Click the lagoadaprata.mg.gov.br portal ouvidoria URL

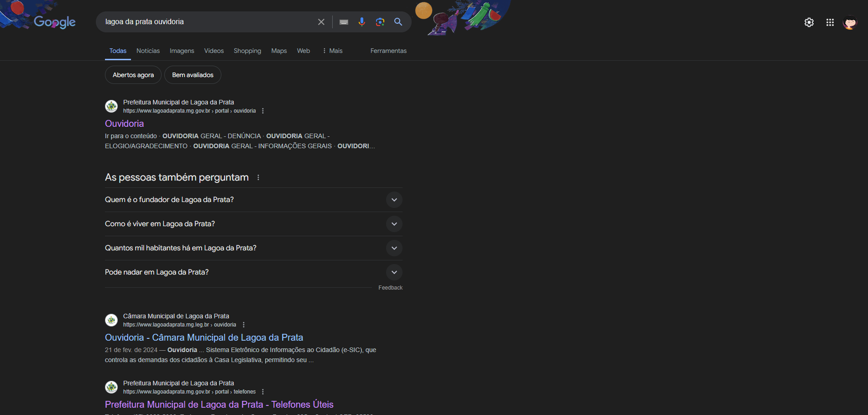[x=189, y=111]
